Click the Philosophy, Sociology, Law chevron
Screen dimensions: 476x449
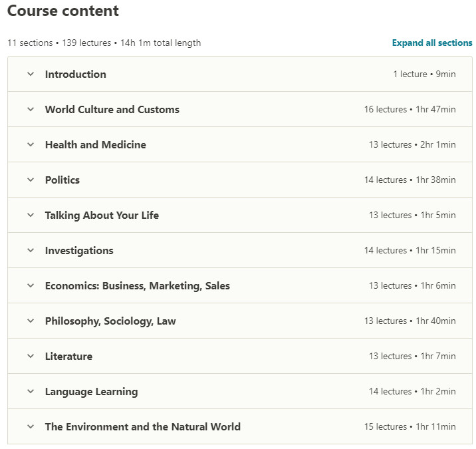[x=30, y=321]
